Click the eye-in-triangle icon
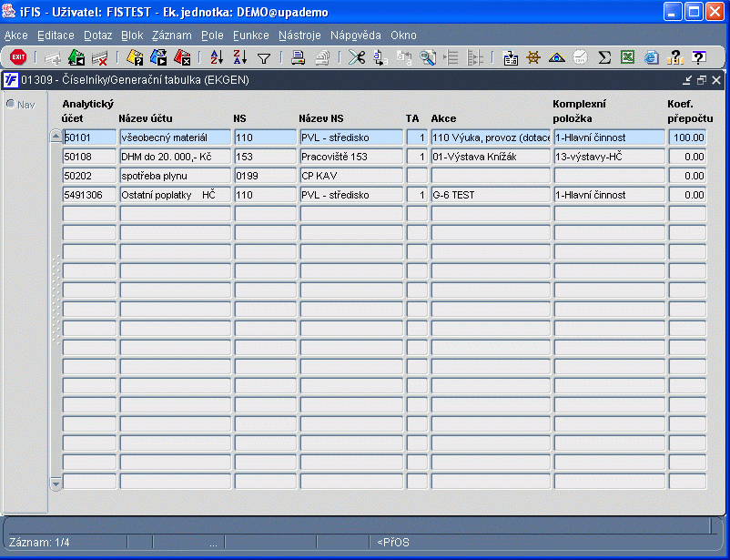Screen dimensions: 730x560 557,57
